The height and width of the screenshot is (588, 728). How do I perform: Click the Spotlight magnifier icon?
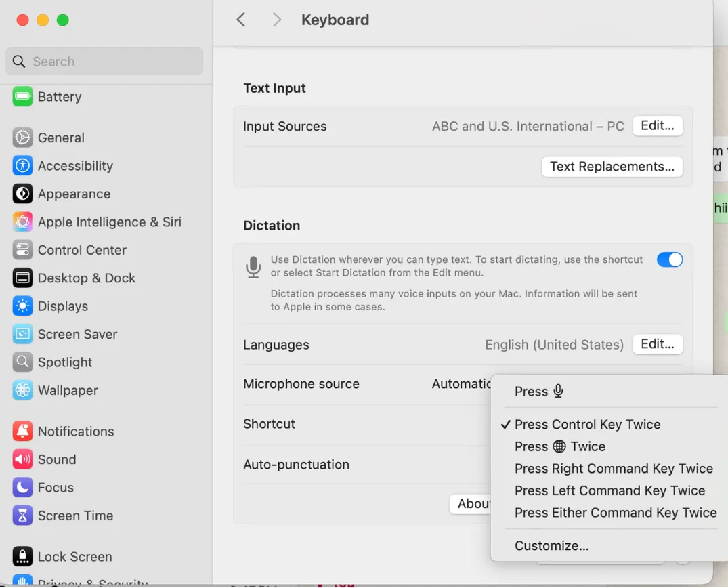22,362
